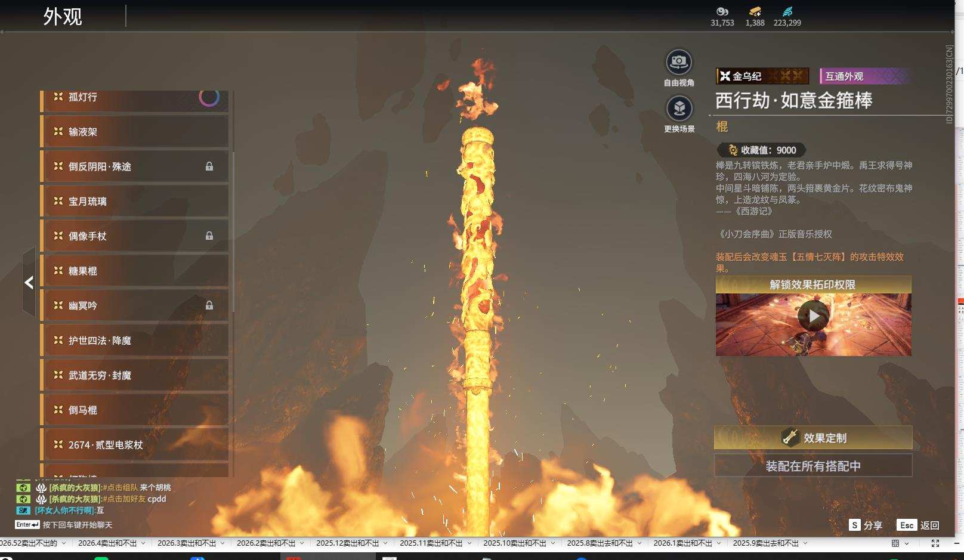This screenshot has width=964, height=560.
Task: Click the teal currency icon above 223,299
Action: pos(787,11)
